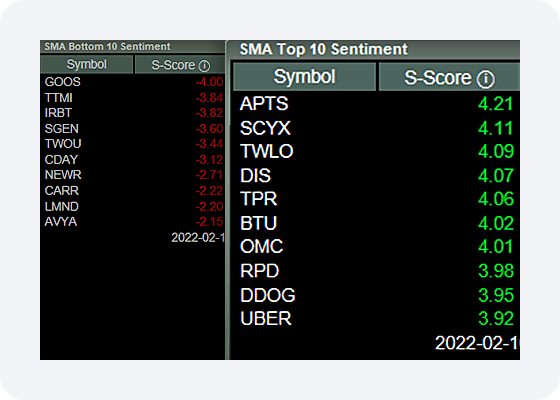Sort by Symbol column in Bottom 10 Sentiment panel

point(87,64)
